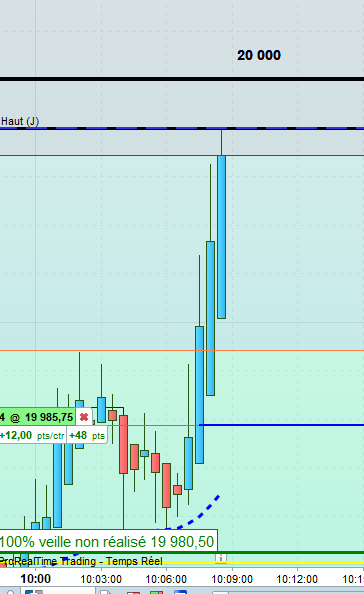Click the ProRealTime Trading - Temps Réel text
The height and width of the screenshot is (594, 364).
[x=81, y=561]
